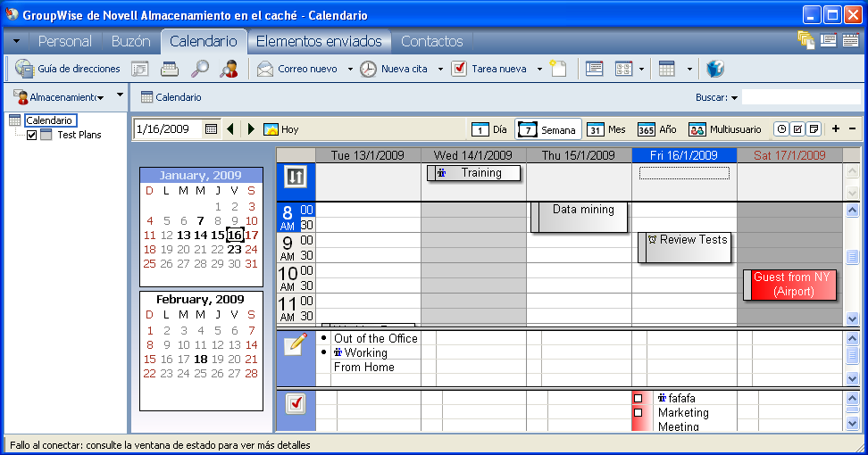868x455 pixels.
Task: Click the list view icon in toolbar
Action: (594, 69)
